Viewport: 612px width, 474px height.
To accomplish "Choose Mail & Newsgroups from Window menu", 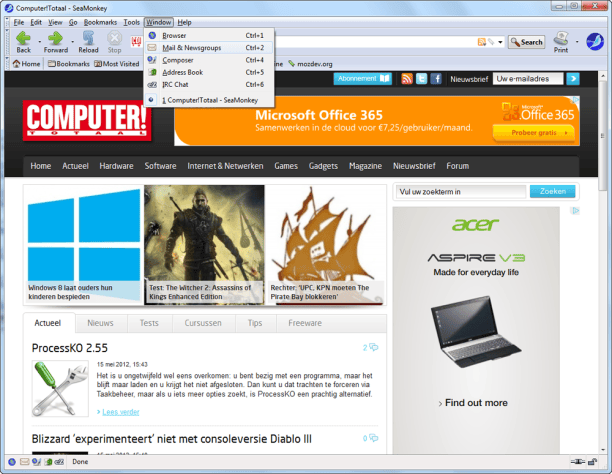I will 209,48.
